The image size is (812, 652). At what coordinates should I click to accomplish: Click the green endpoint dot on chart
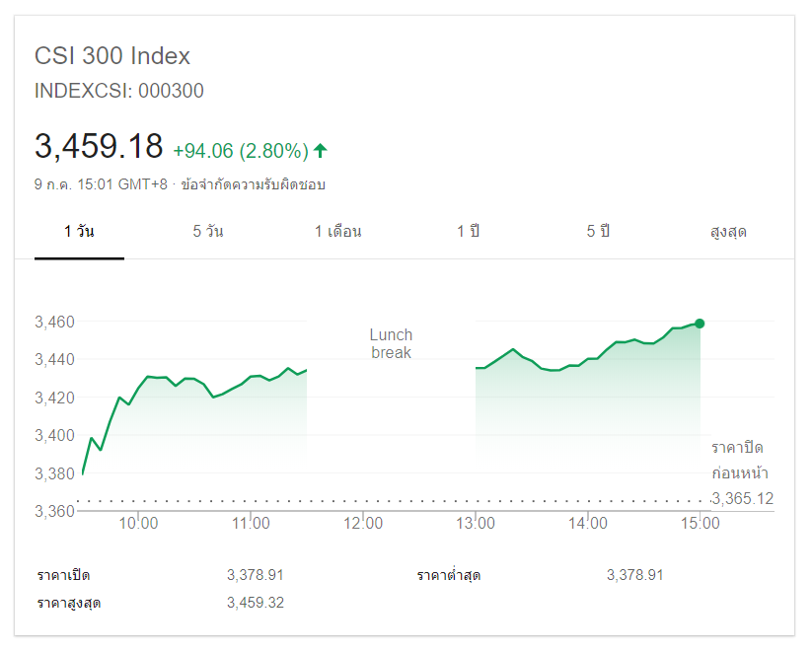[700, 324]
